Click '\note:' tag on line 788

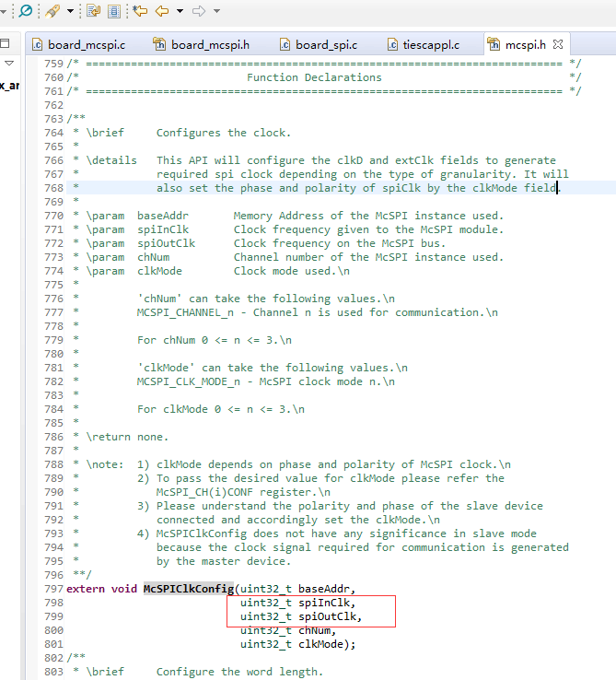pos(105,464)
